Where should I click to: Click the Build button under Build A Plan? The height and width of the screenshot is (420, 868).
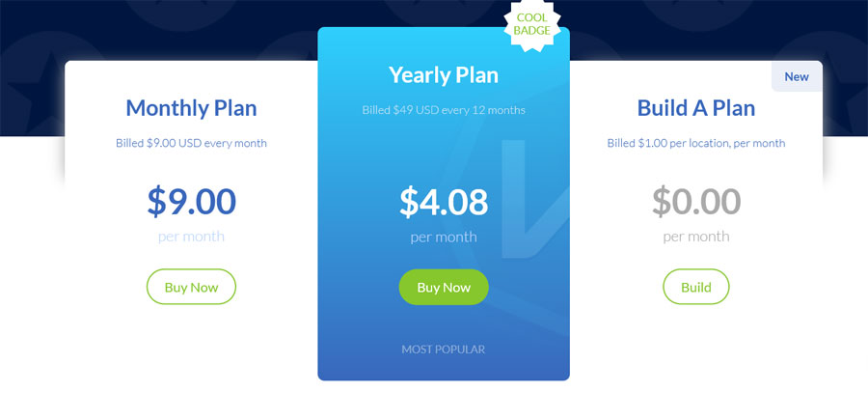[x=695, y=287]
